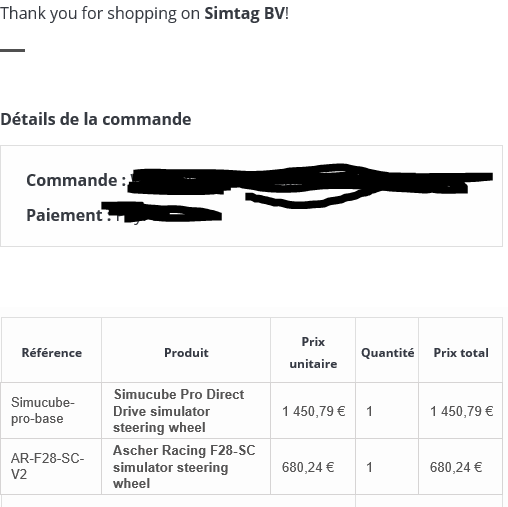The width and height of the screenshot is (508, 507).
Task: Click the Quantité column header
Action: pos(387,353)
